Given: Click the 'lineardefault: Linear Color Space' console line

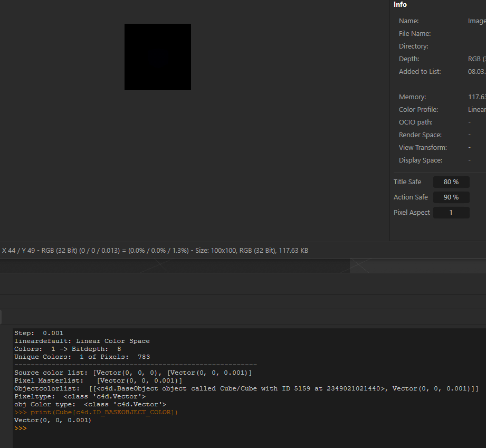Looking at the screenshot, I should [82, 341].
